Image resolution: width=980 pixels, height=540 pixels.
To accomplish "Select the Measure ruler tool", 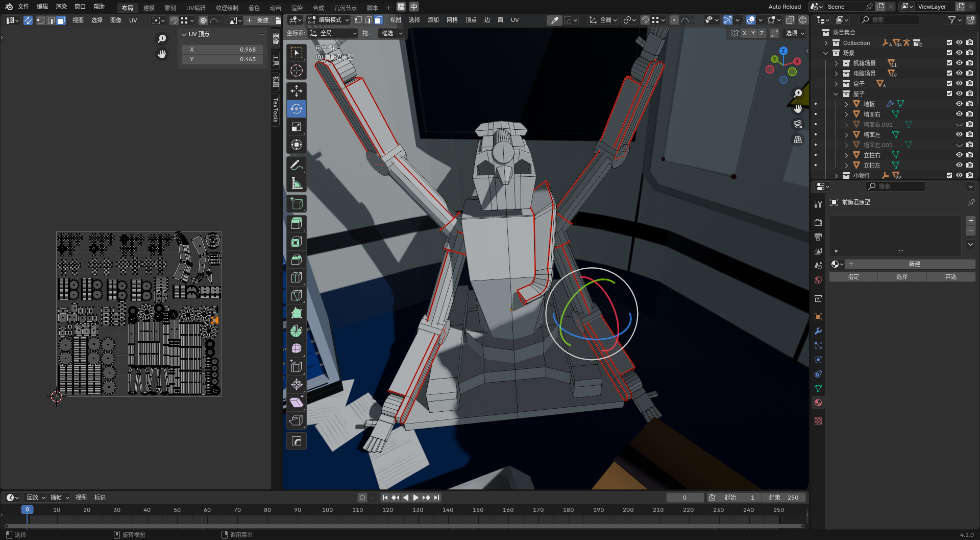I will point(296,183).
